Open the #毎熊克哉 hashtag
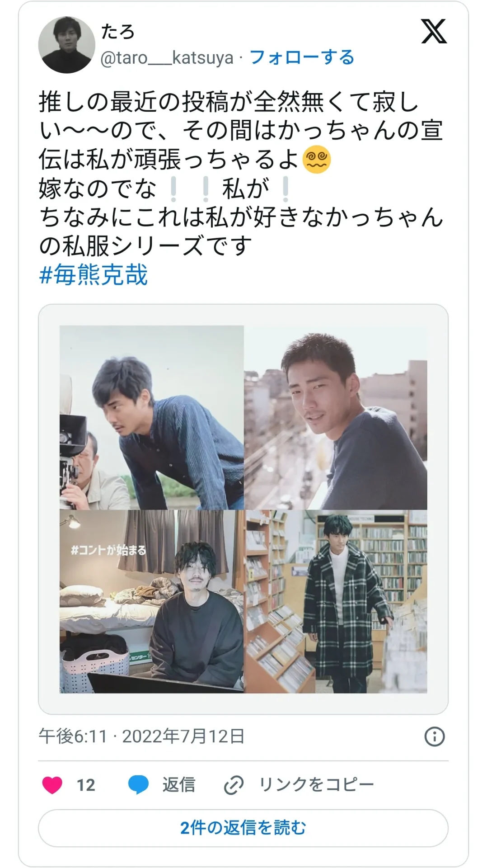The height and width of the screenshot is (868, 487). pos(94,275)
